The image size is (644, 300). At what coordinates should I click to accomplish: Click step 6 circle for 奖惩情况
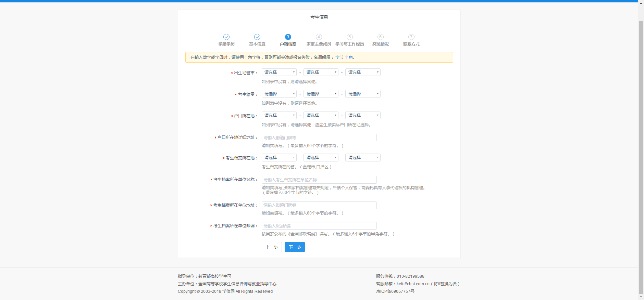(x=380, y=37)
